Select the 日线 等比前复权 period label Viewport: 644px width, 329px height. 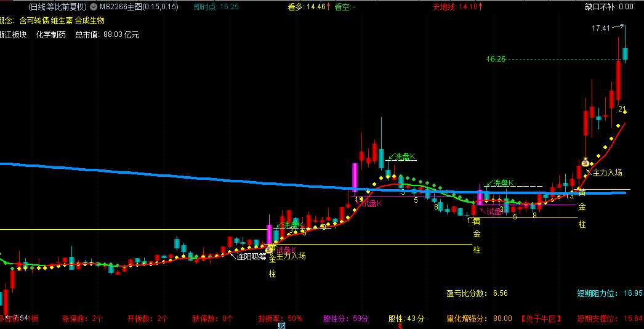57,7
